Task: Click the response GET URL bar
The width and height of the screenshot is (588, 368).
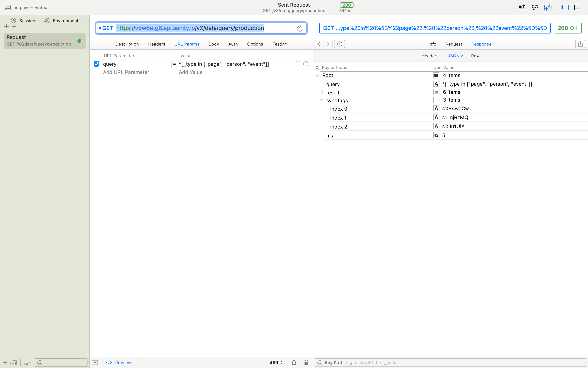Action: (435, 28)
